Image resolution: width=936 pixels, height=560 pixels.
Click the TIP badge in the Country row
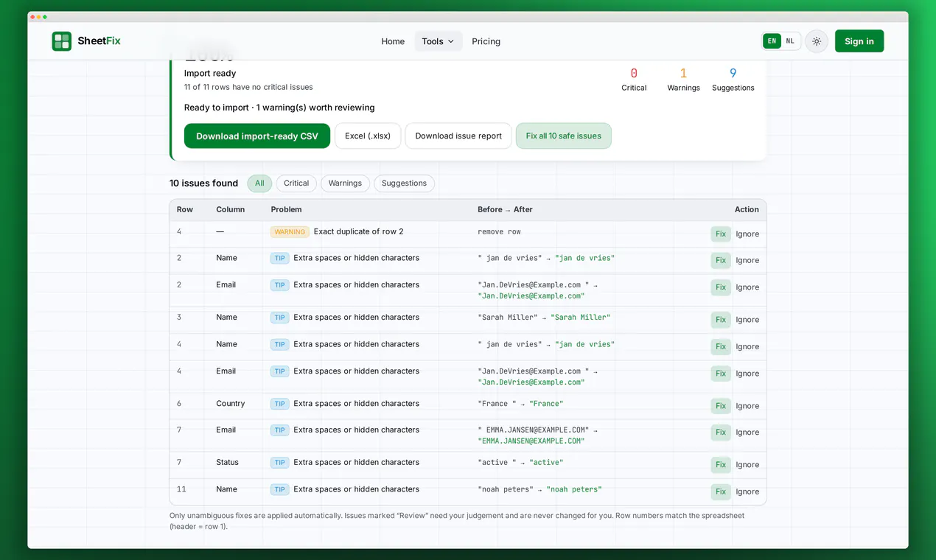(279, 404)
